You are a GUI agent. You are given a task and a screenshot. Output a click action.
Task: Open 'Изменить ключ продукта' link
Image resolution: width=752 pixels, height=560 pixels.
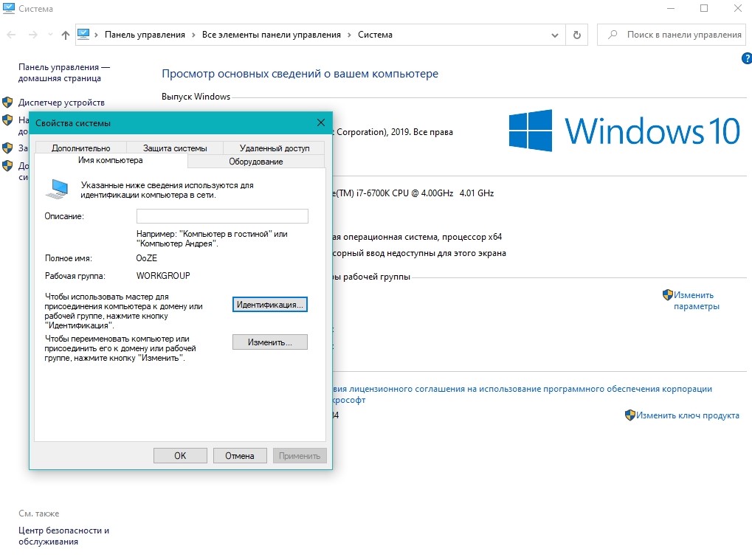(x=688, y=415)
